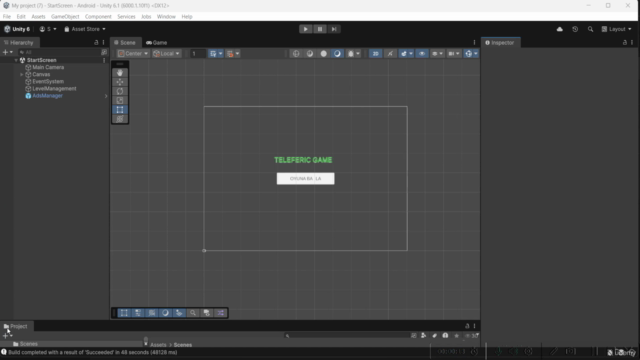Viewport: 640px width, 360px height.
Task: Open the File menu
Action: [x=7, y=17]
